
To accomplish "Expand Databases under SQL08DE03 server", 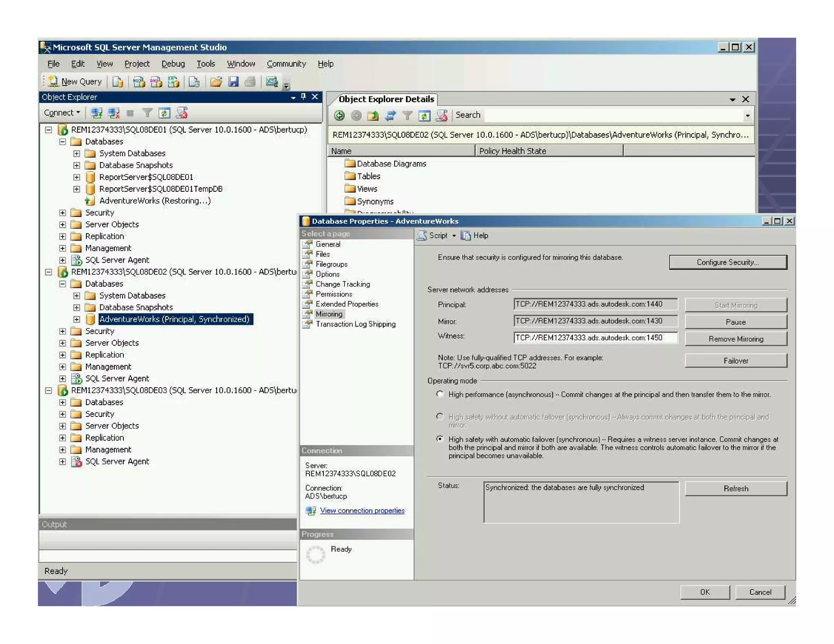I will click(62, 402).
